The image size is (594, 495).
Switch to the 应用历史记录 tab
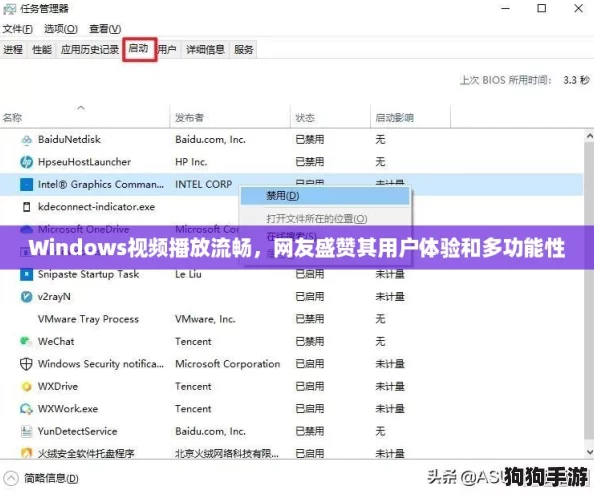89,50
